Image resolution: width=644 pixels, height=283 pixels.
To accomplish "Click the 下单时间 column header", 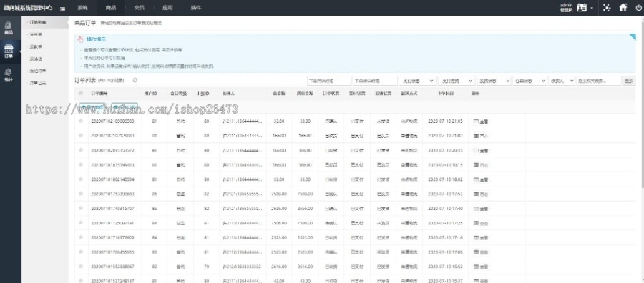I will point(445,94).
